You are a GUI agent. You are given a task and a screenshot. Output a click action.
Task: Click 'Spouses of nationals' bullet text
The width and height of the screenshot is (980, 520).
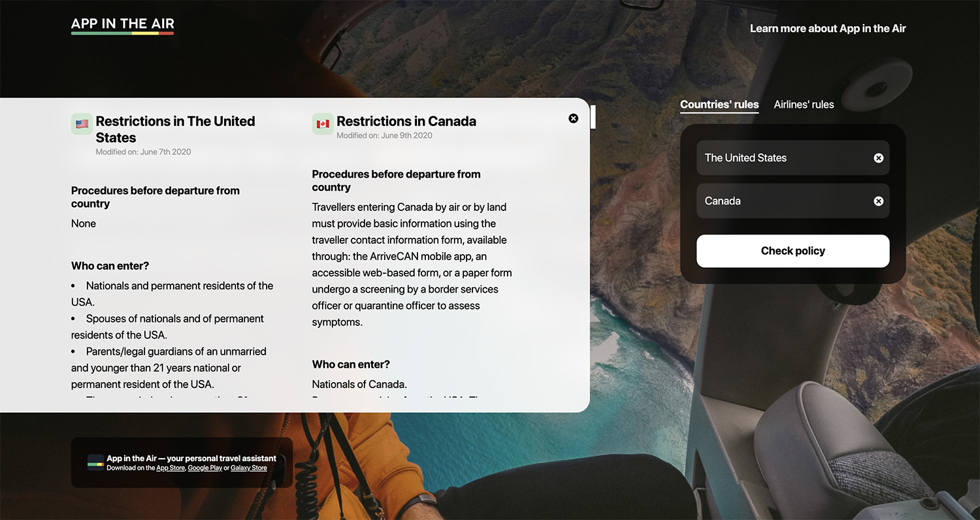click(x=167, y=327)
